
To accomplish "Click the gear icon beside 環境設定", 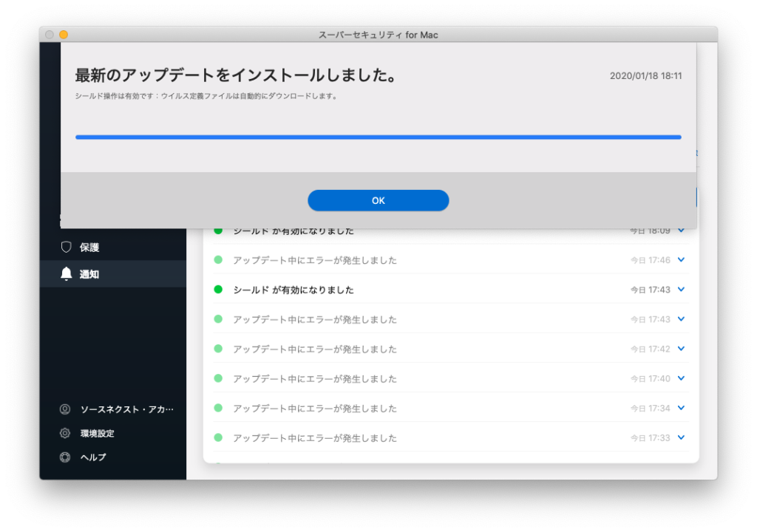I will coord(65,433).
